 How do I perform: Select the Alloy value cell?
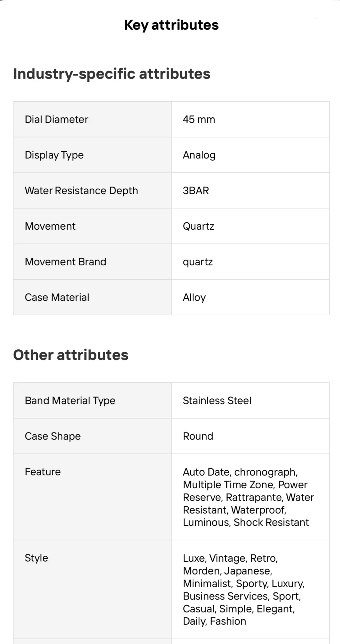click(x=250, y=297)
